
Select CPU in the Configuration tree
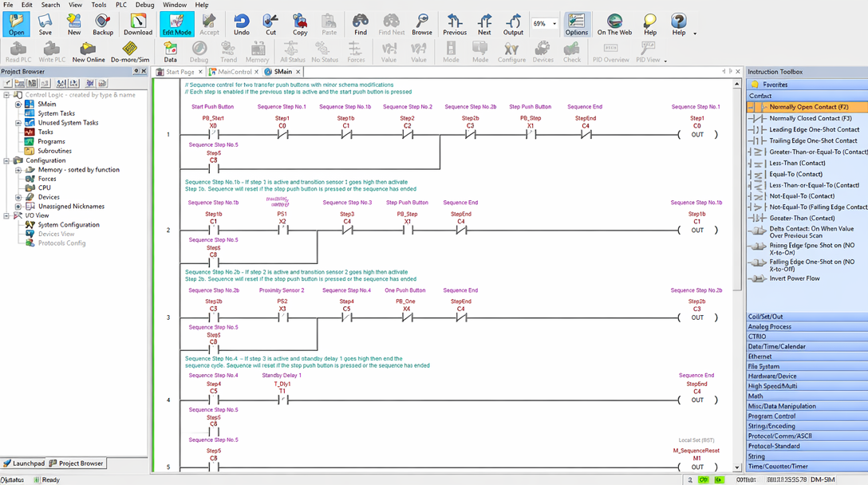point(45,187)
